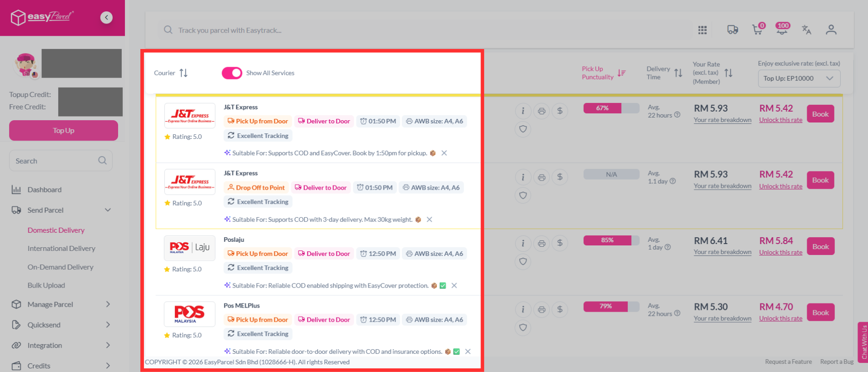
Task: Toggle the Show All Services switch
Action: tap(232, 73)
